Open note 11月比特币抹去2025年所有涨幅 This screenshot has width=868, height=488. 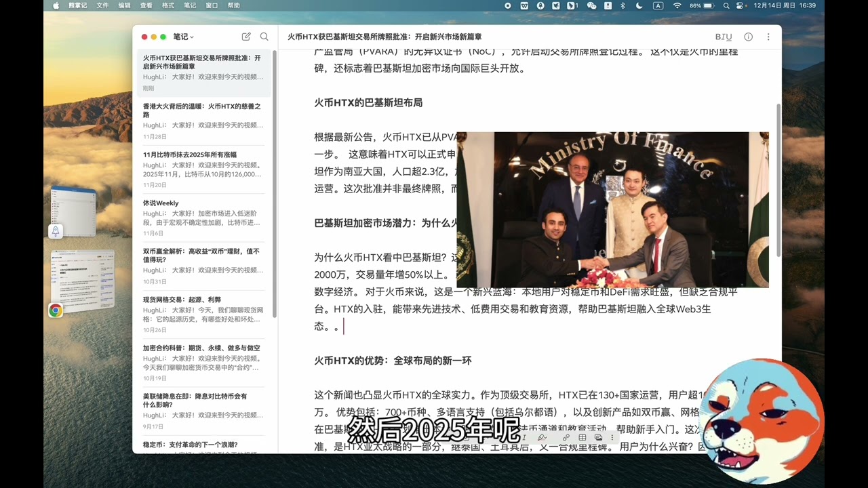click(x=203, y=169)
